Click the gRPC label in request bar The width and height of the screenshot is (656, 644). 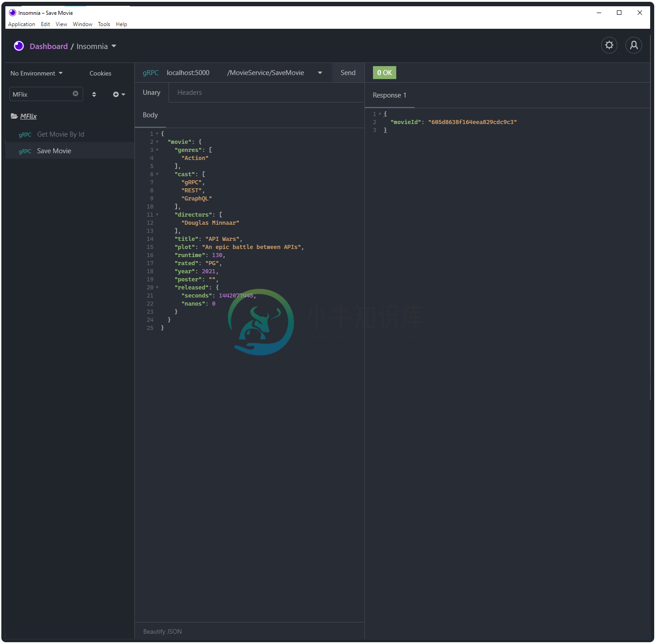click(151, 73)
